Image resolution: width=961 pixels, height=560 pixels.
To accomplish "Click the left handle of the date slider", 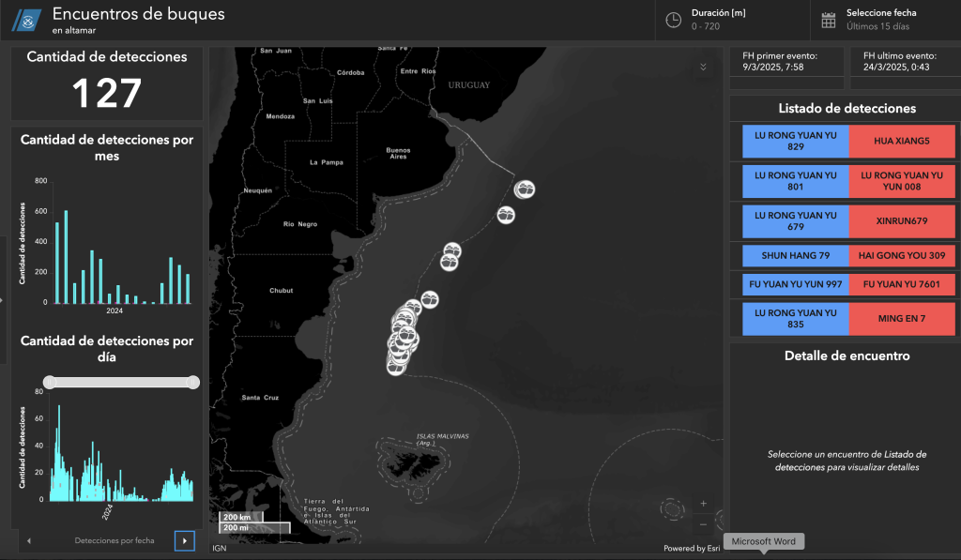I will point(49,382).
